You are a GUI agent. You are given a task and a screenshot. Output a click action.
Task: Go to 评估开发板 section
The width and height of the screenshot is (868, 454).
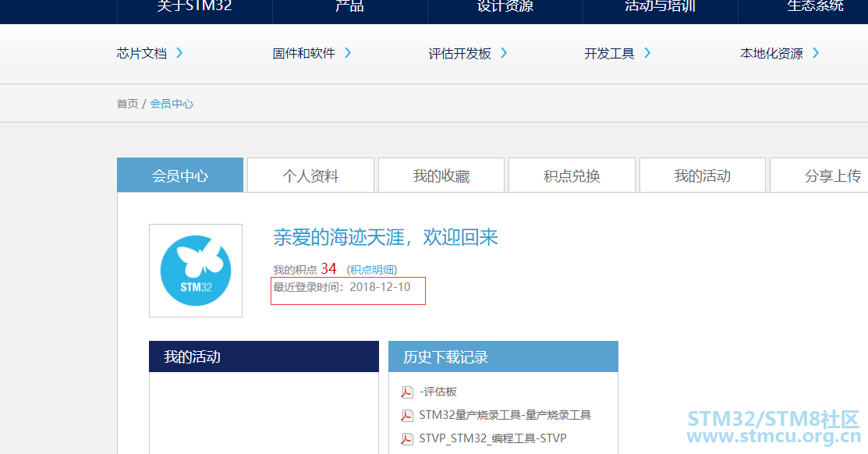click(459, 53)
